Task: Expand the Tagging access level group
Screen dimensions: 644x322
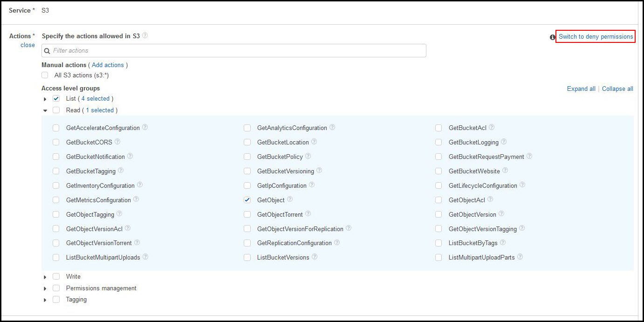Action: pos(45,300)
